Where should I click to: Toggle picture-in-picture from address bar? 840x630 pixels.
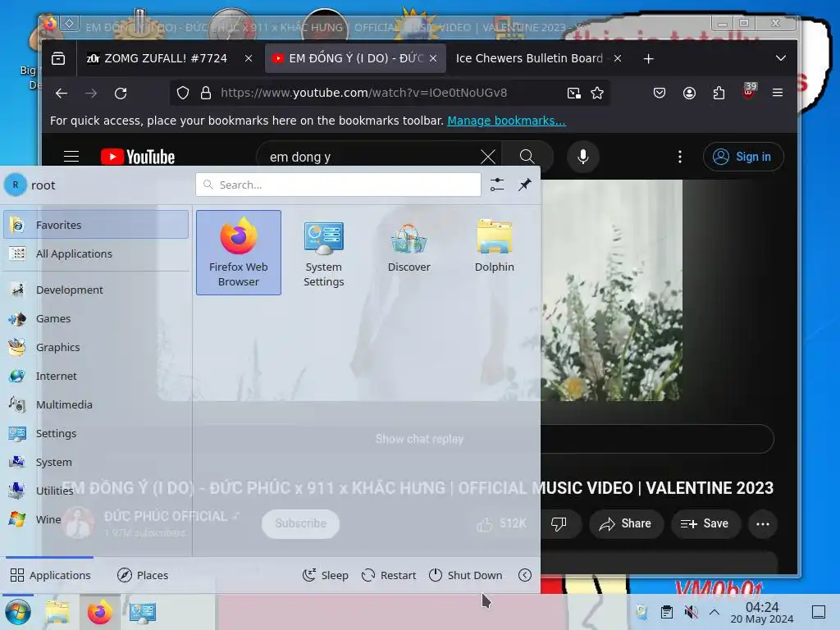573,94
